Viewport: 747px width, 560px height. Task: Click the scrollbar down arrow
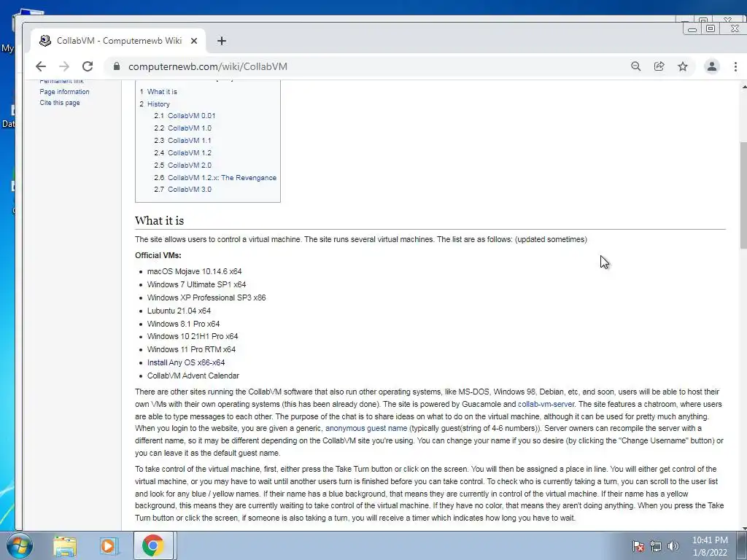[743, 528]
